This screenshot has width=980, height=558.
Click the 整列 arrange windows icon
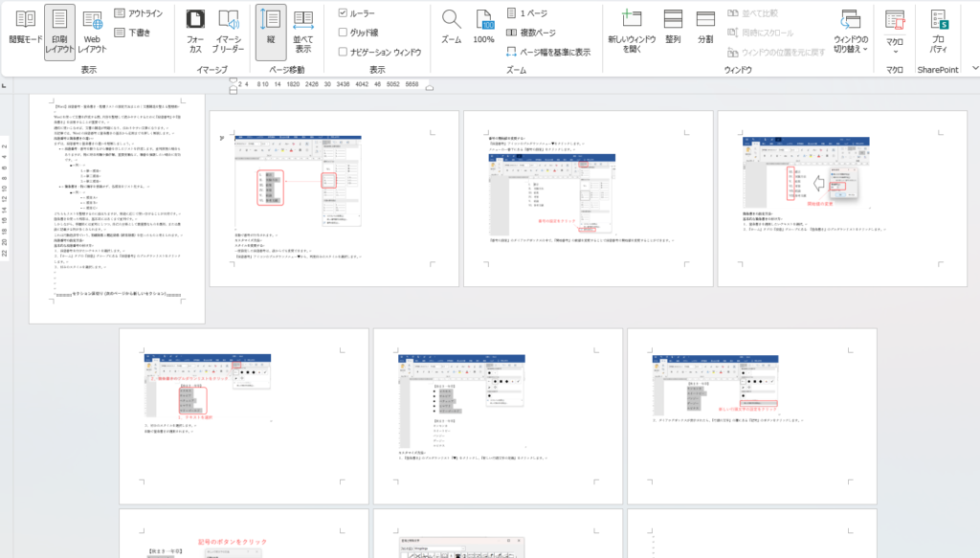(673, 29)
